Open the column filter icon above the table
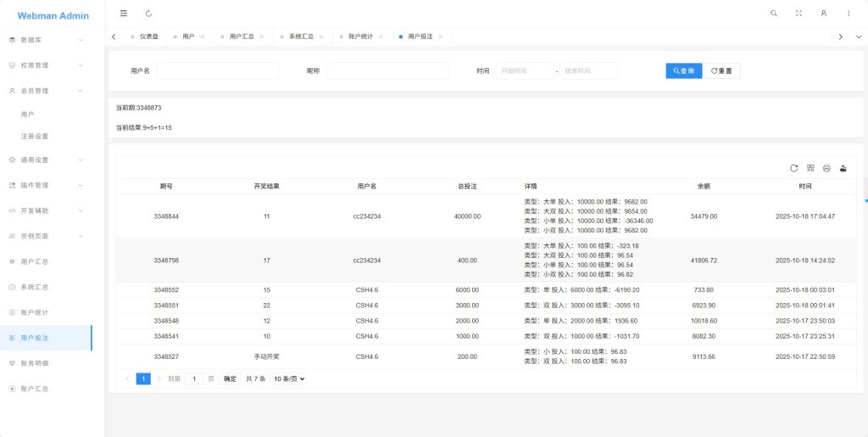868x437 pixels. click(810, 168)
